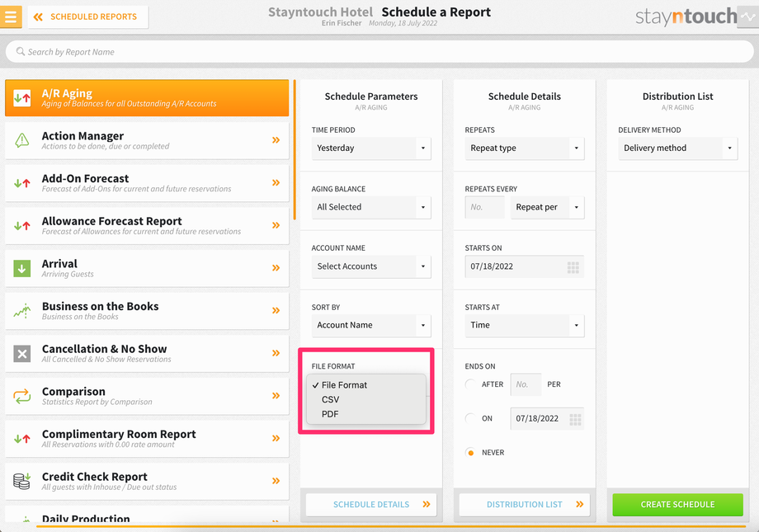Image resolution: width=759 pixels, height=532 pixels.
Task: Open the Starts At Time dropdown
Action: coord(525,325)
